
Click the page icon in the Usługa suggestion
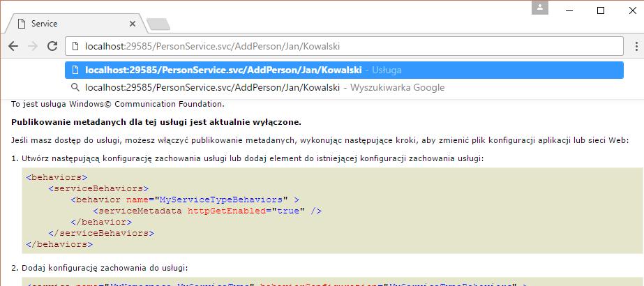coord(75,70)
